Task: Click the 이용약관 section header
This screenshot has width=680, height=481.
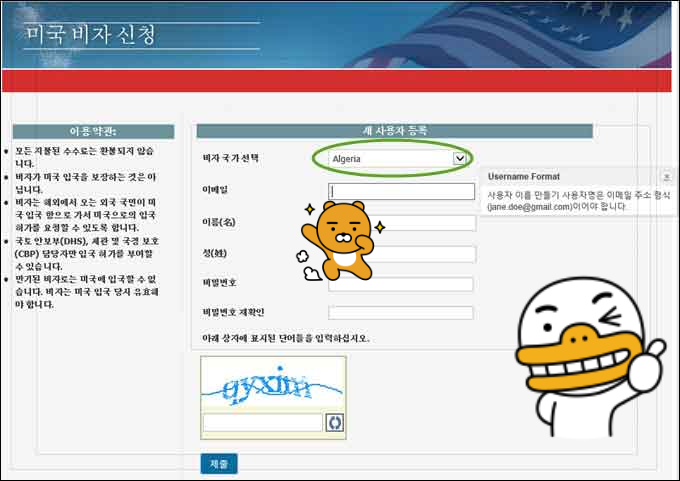Action: tap(93, 131)
